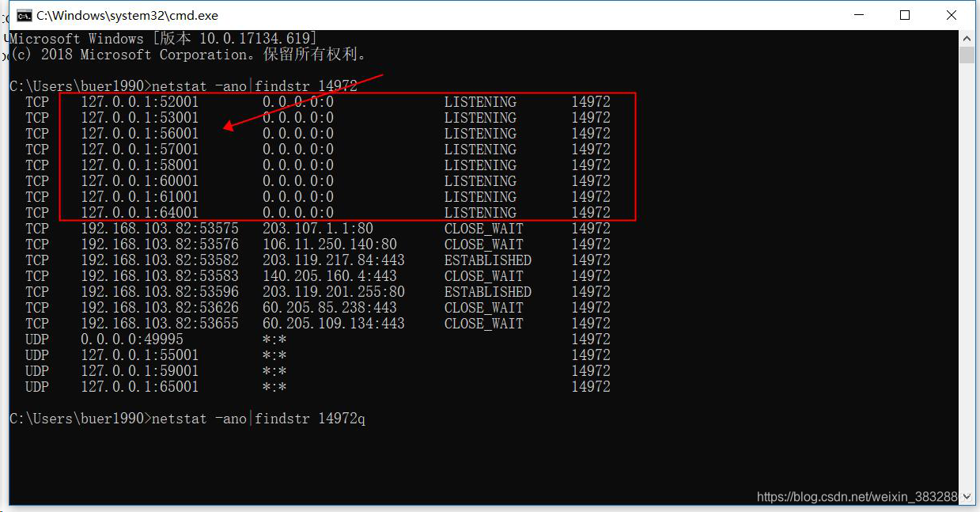
Task: Click local address 127.0.0.1:57001
Action: 140,150
